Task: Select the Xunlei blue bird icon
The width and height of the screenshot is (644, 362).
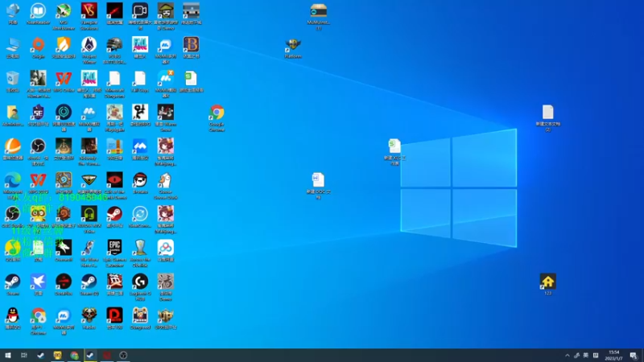Action: coord(38,282)
